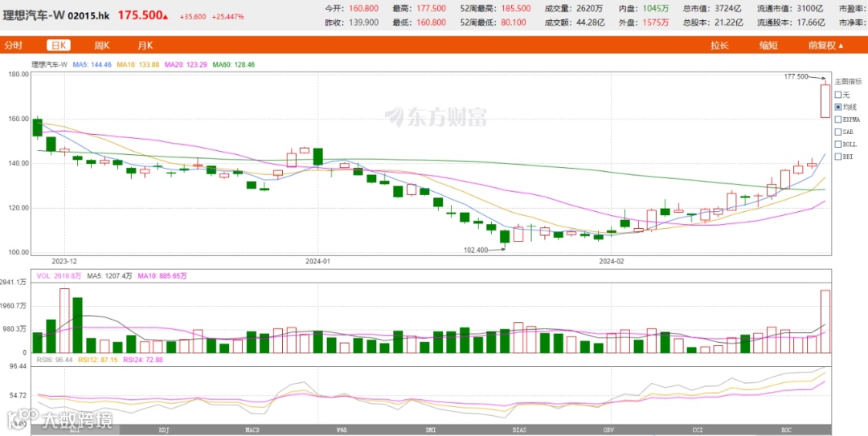868x436 pixels.
Task: Toggle the 均线 moving average option
Action: pyautogui.click(x=844, y=107)
